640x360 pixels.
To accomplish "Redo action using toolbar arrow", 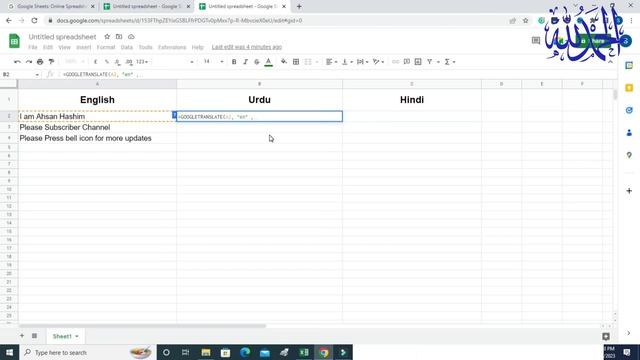I will pos(29,62).
